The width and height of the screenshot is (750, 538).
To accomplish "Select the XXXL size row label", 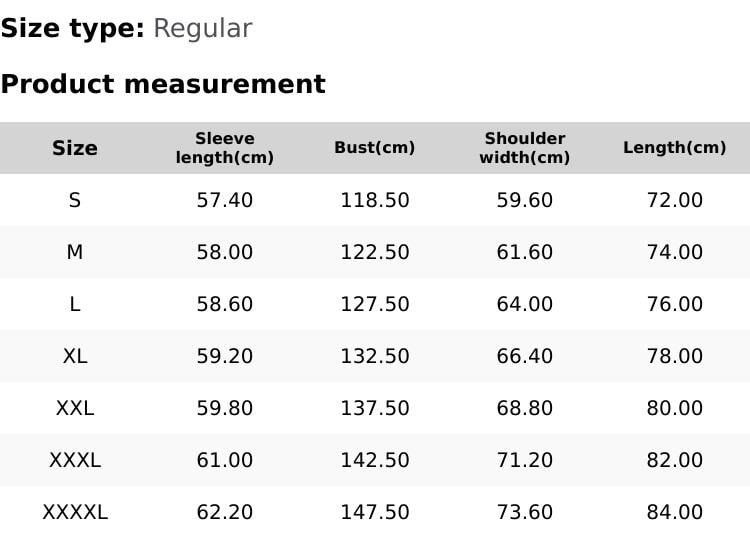I will pyautogui.click(x=75, y=460).
